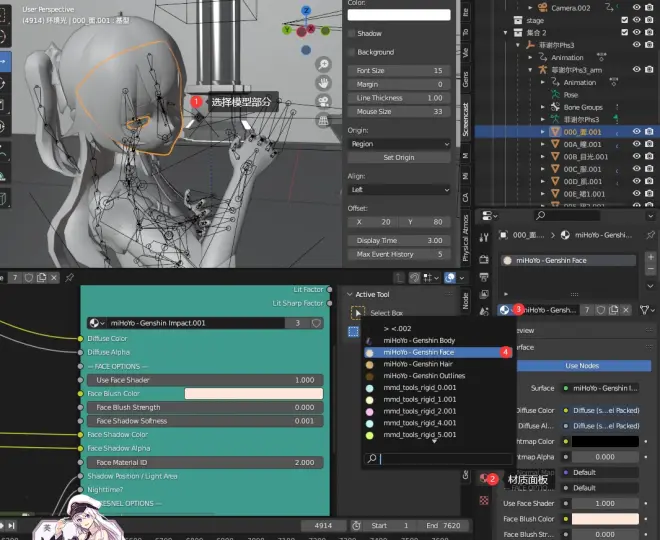Enable the Shadow checkbox
Screen dimensions: 660x540
click(351, 33)
